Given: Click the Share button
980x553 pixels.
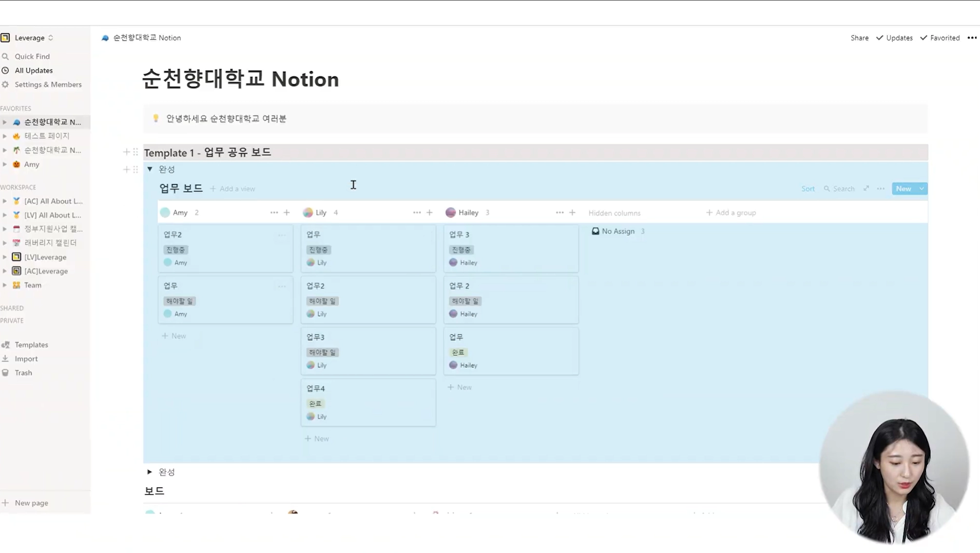Looking at the screenshot, I should 859,38.
